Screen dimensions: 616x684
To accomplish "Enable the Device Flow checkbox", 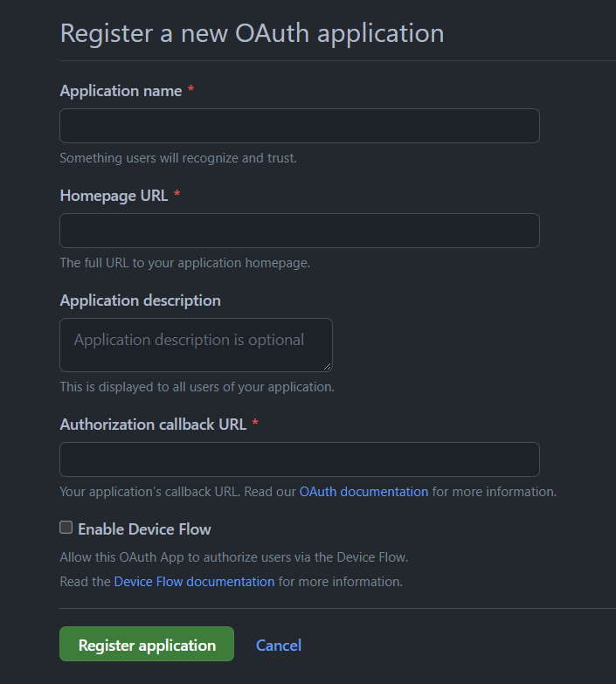I will 66,528.
